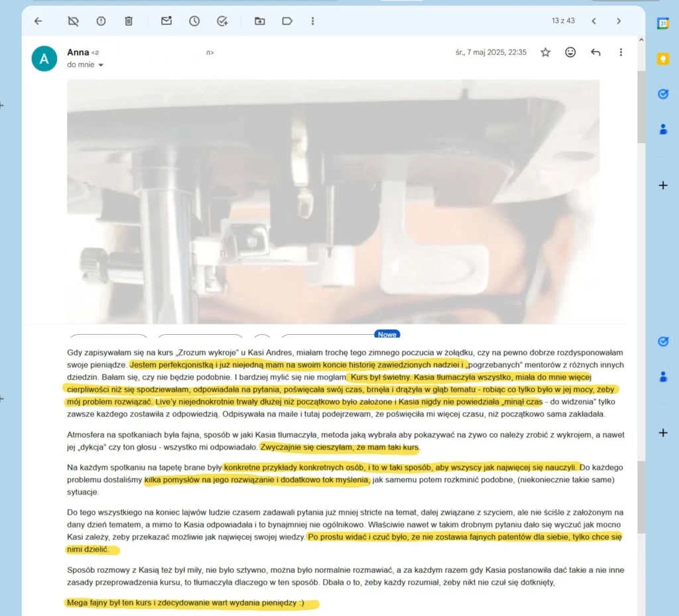
Task: Click highlighted text 'Zwyczajnie się cieszyłam, że mam taki kurs'
Action: [339, 447]
